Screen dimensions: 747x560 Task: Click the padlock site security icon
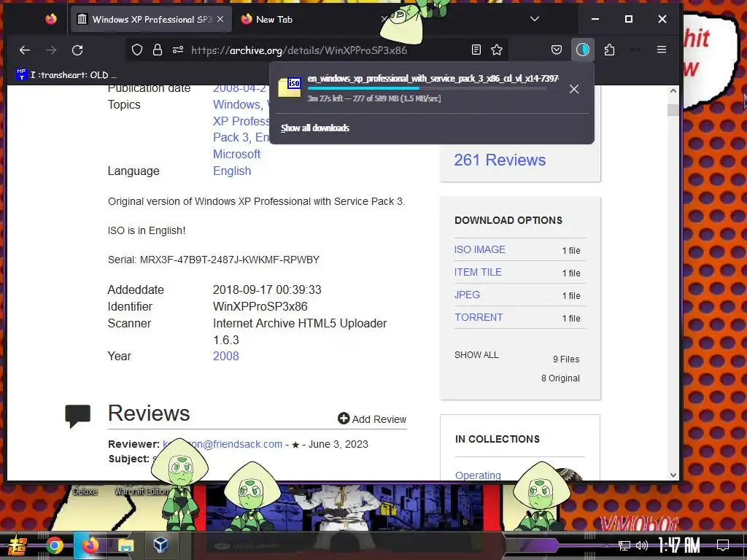click(x=158, y=50)
